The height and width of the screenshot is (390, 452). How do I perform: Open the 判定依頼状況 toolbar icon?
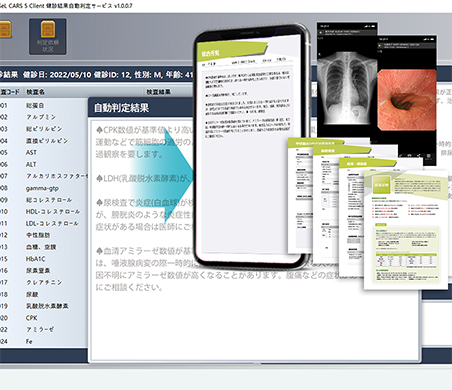tap(48, 37)
